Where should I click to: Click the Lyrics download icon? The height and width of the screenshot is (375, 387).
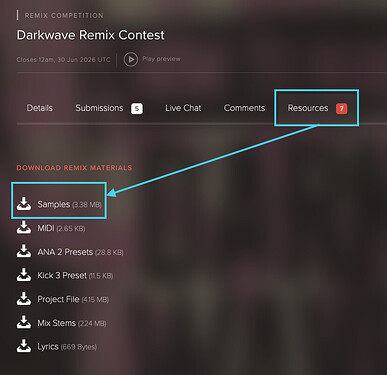coord(24,346)
